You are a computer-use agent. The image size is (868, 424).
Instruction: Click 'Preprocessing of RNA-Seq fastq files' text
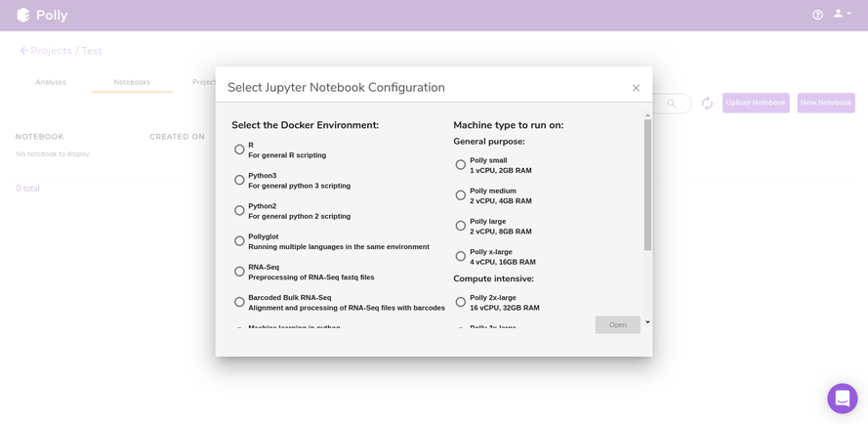pos(311,277)
